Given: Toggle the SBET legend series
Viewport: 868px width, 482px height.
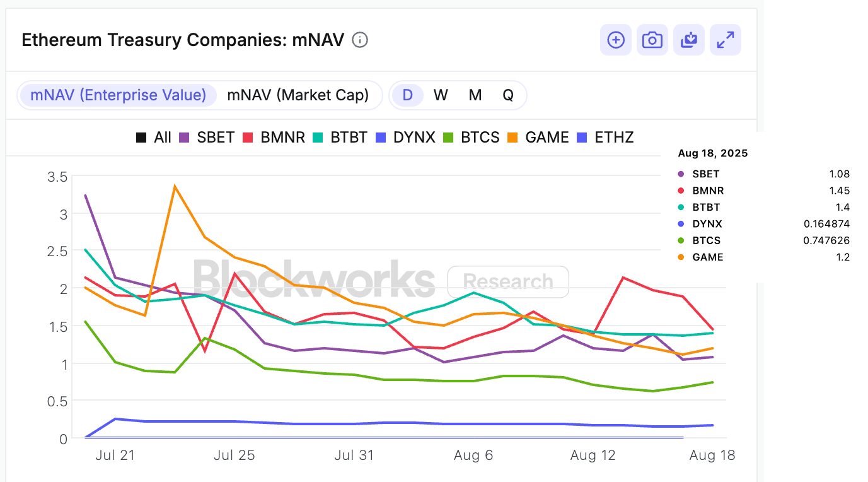Looking at the screenshot, I should [x=207, y=138].
